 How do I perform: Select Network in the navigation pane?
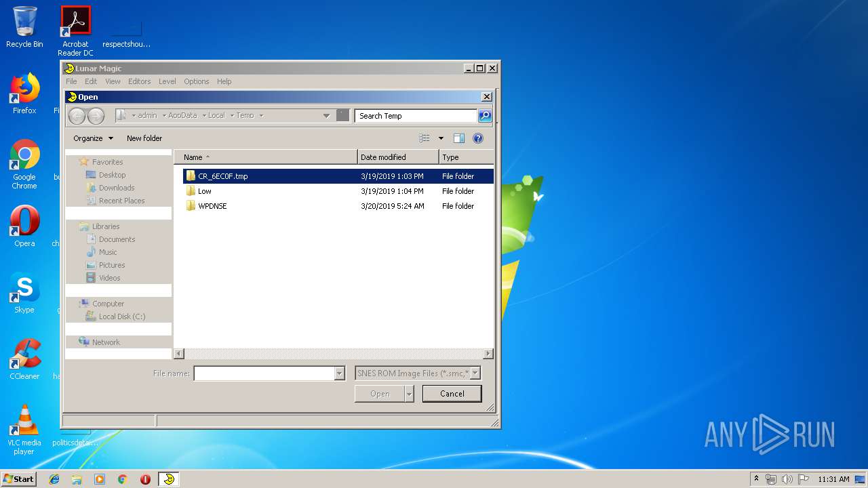106,342
